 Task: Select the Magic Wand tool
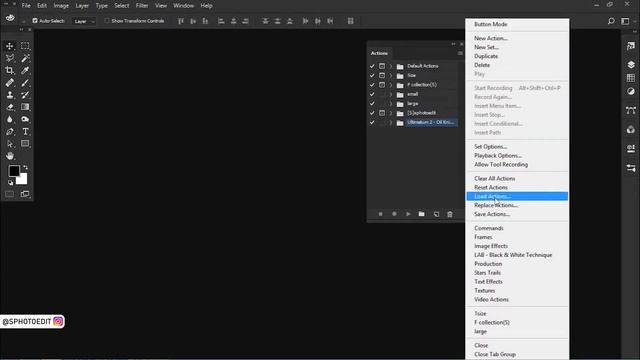(25, 58)
